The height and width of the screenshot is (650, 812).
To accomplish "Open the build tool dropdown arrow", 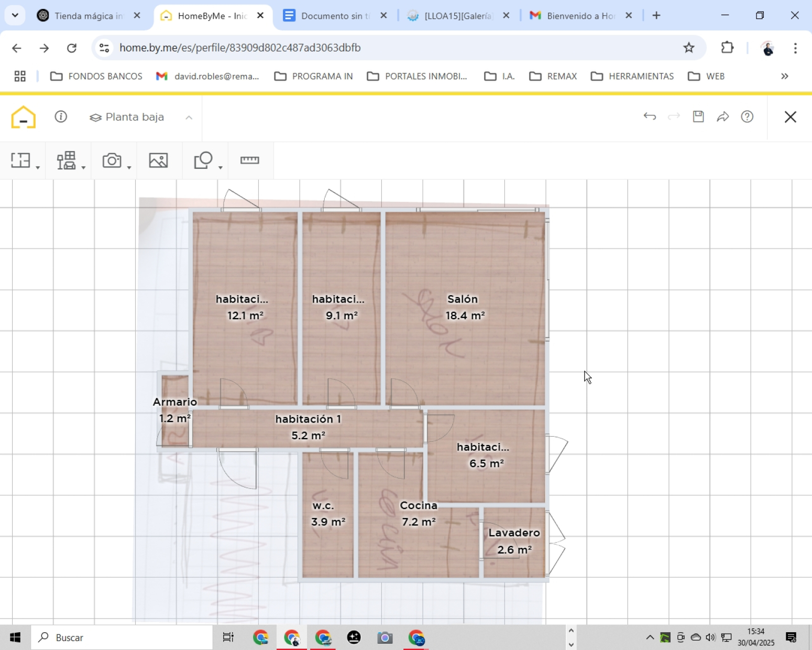I will coord(38,168).
